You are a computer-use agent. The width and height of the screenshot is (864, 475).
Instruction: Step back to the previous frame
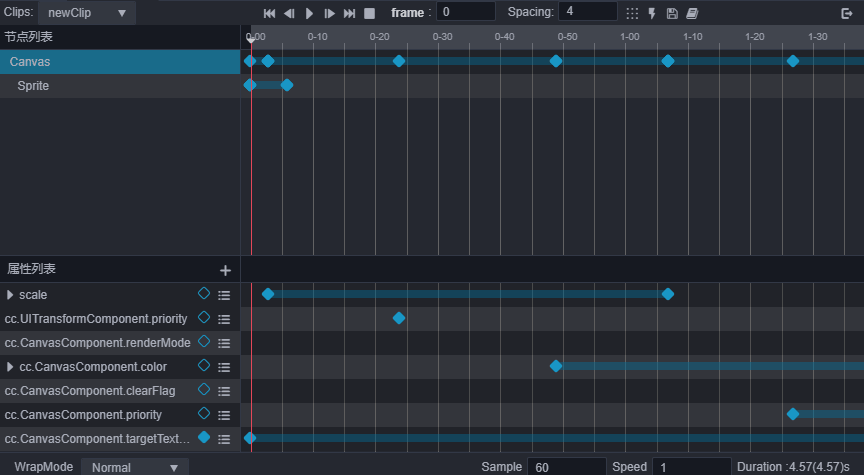[x=289, y=13]
